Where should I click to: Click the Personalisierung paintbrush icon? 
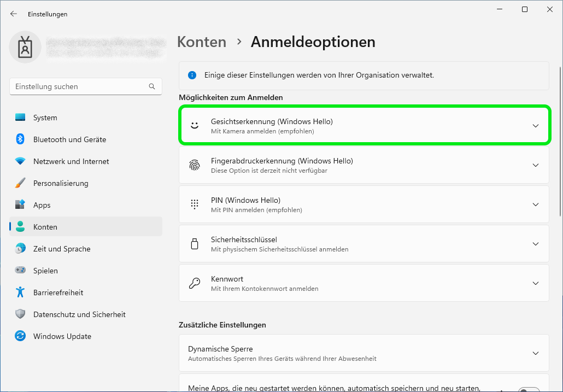tap(20, 183)
